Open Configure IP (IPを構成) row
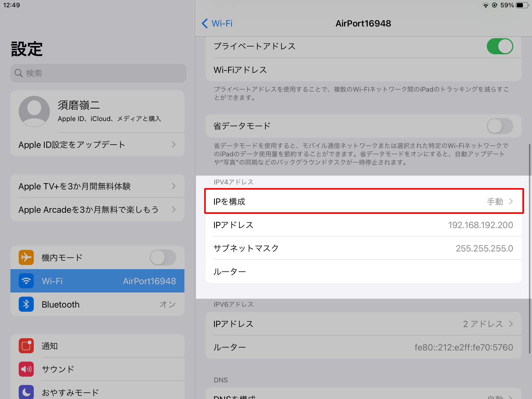This screenshot has width=532, height=399. coord(364,201)
